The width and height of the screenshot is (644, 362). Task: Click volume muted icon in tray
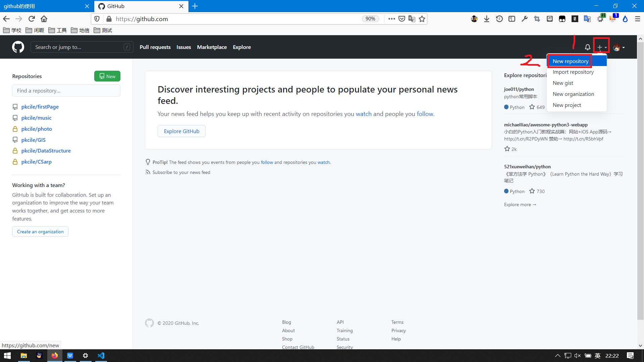point(577,356)
